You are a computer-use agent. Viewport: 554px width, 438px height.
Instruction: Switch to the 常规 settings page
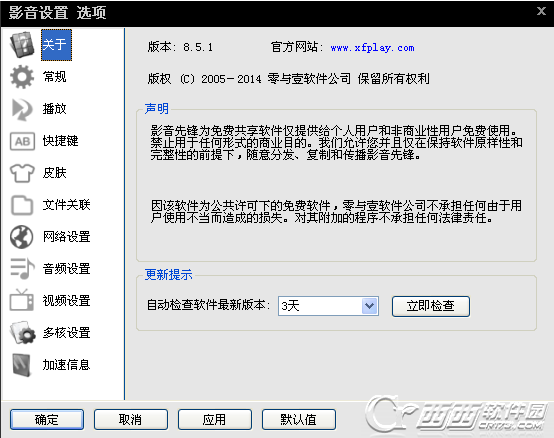pos(54,76)
